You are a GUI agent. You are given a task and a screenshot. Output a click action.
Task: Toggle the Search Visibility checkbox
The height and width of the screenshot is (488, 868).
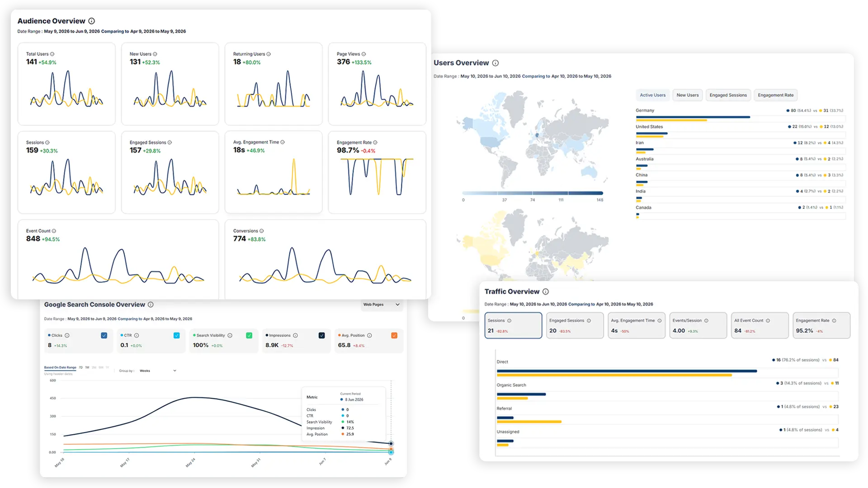click(249, 335)
